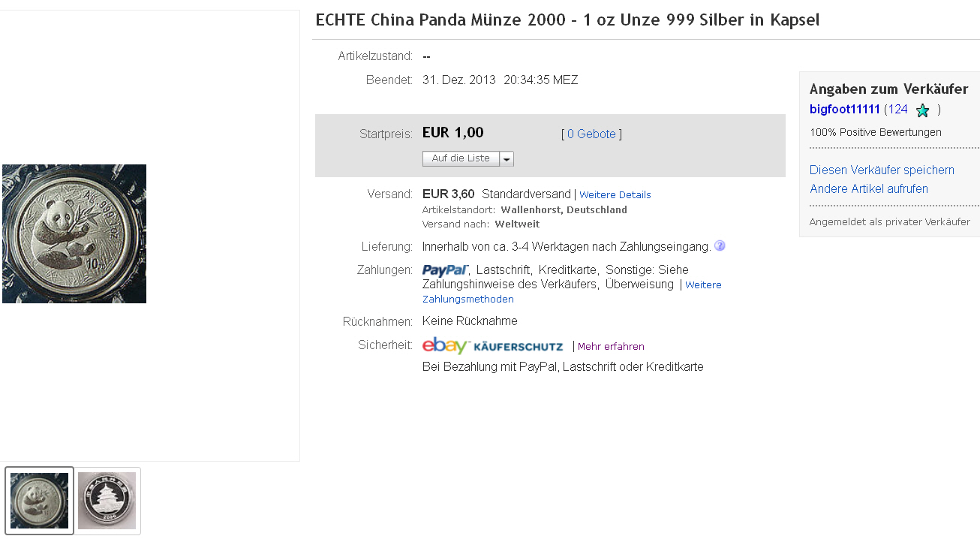Click the Angaben zum Verkäufer heading
This screenshot has height=539, width=980.
[888, 89]
